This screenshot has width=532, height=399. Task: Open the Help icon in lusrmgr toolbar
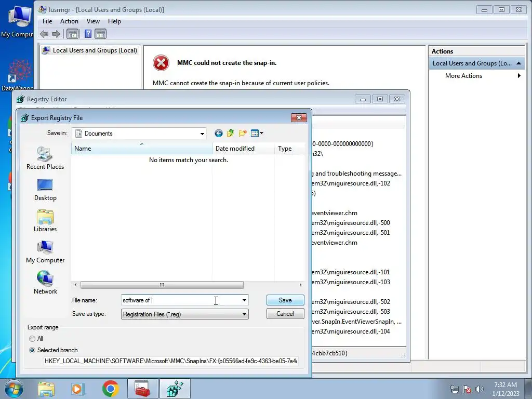pyautogui.click(x=88, y=34)
